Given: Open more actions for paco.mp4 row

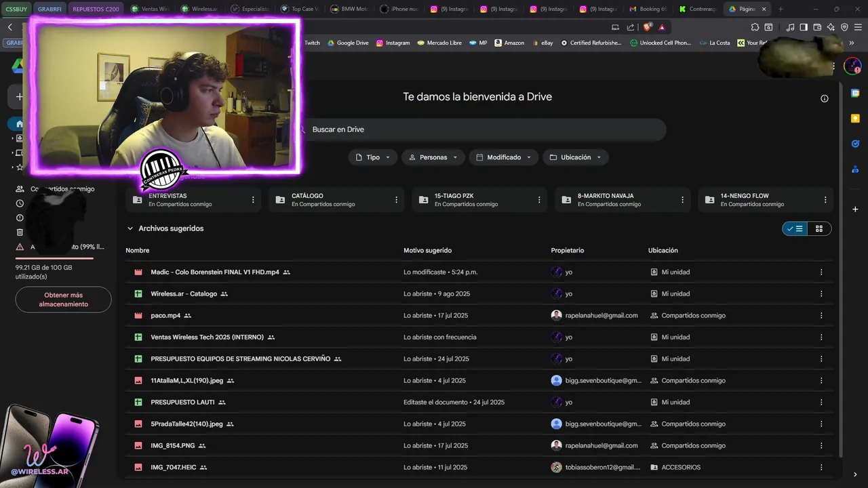Looking at the screenshot, I should pos(821,315).
